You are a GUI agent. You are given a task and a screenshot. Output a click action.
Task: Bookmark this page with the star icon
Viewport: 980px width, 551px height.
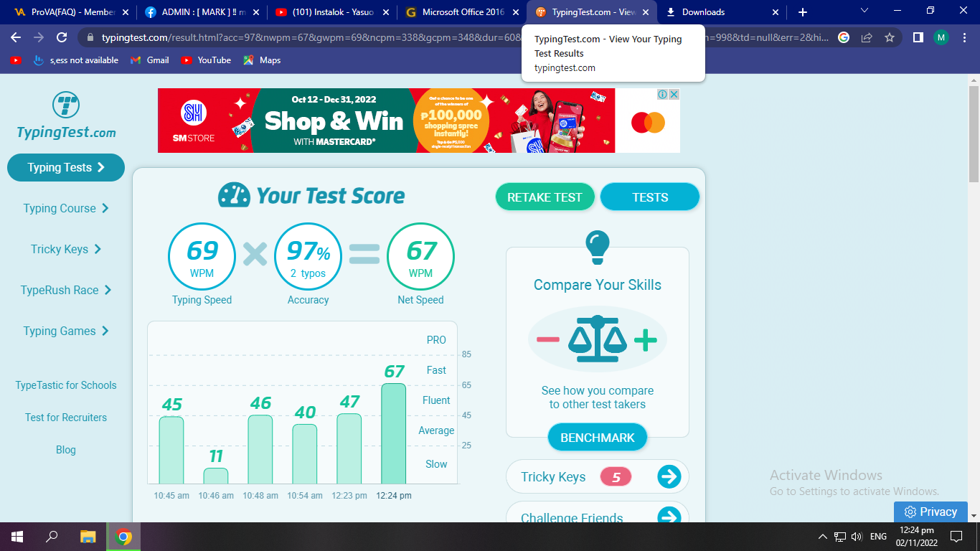coord(890,37)
